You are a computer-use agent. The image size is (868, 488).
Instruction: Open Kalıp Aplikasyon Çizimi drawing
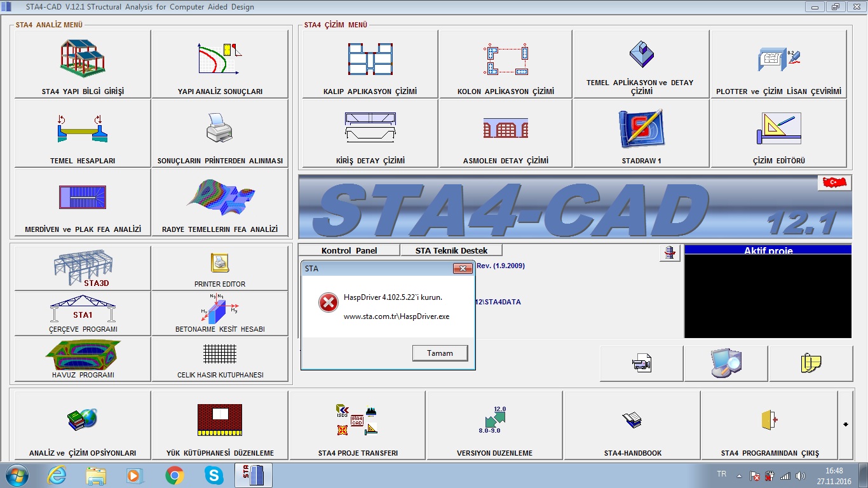[370, 64]
